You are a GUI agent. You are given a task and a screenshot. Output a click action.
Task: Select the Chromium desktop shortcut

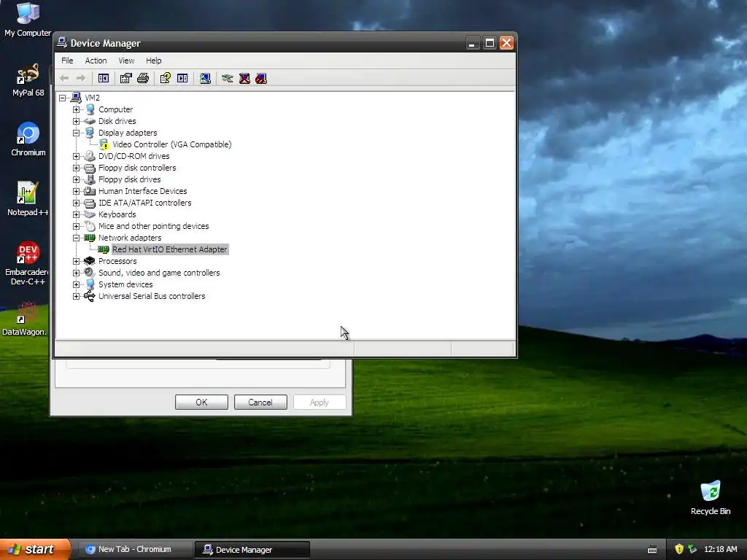point(28,139)
